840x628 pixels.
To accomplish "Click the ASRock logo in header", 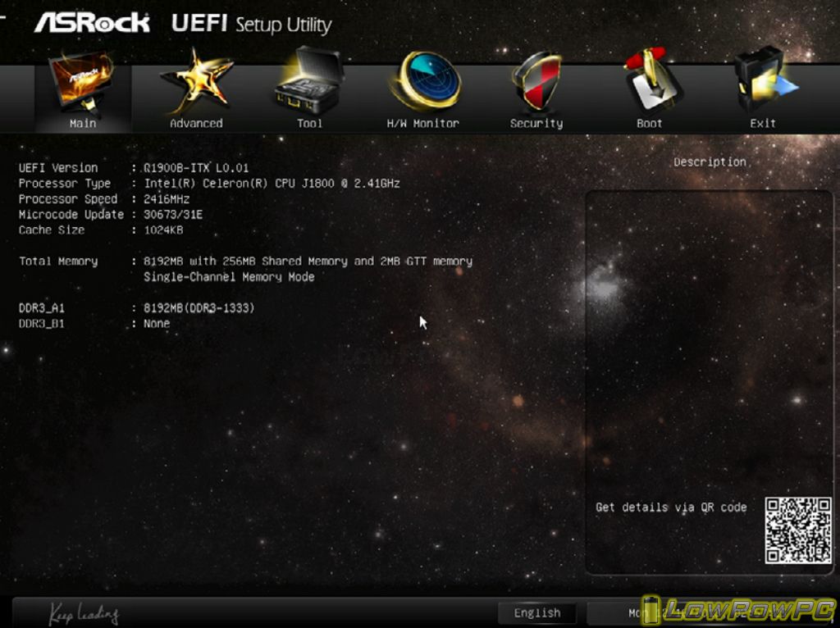I will point(92,22).
